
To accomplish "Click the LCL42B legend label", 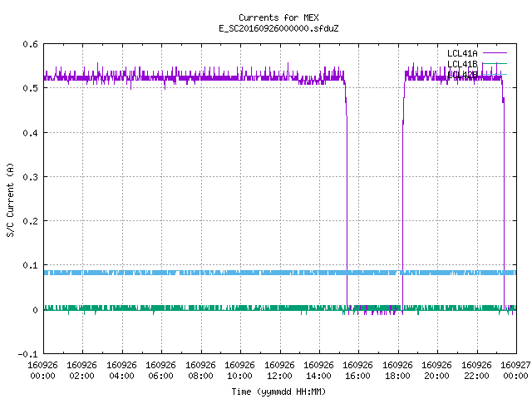I will coord(462,75).
